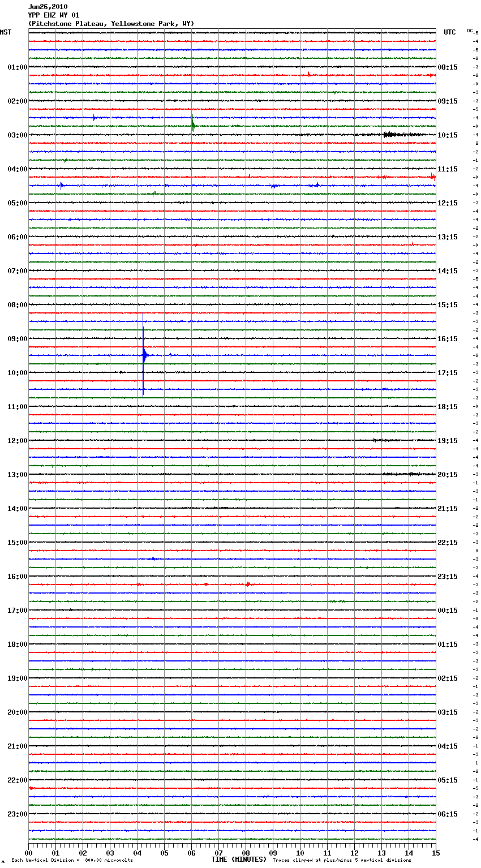Click the 09:15 UTC time label

(x=448, y=101)
